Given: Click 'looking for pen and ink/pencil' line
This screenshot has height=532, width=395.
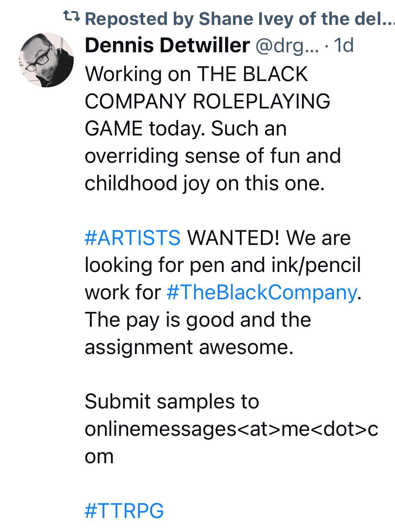Looking at the screenshot, I should [223, 265].
